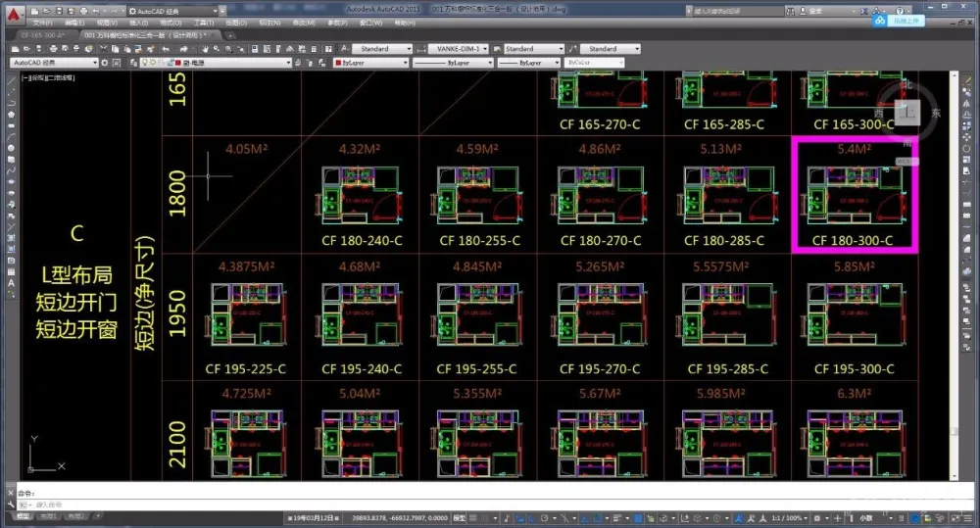Click the red ByLayer color swatch

point(339,63)
